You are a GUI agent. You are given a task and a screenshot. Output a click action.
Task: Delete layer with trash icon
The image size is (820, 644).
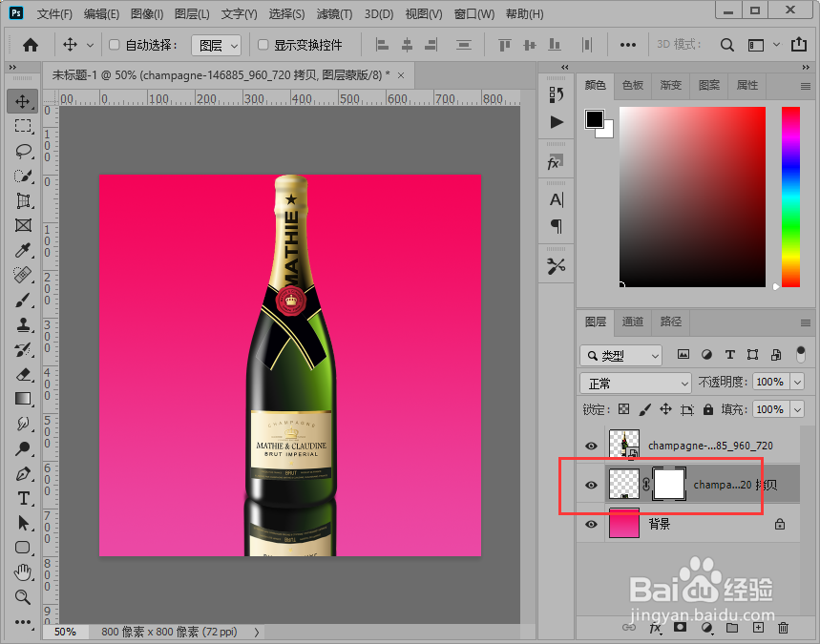783,628
